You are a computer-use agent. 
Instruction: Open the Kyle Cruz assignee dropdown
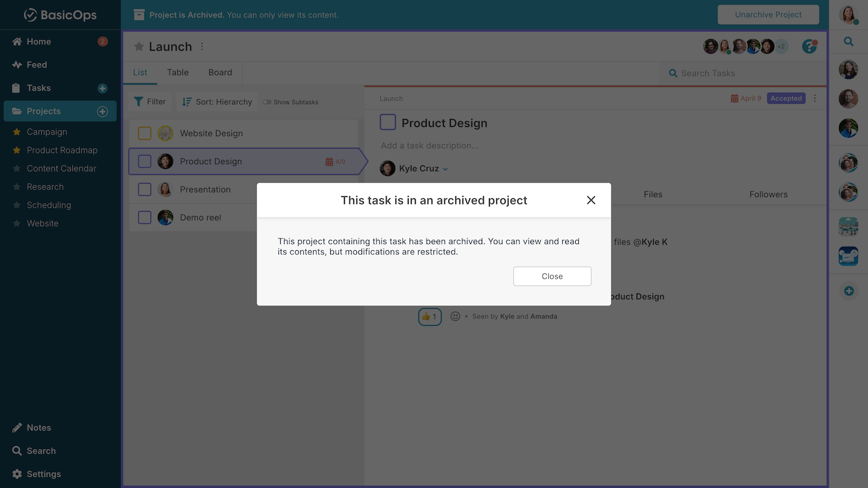(x=445, y=168)
